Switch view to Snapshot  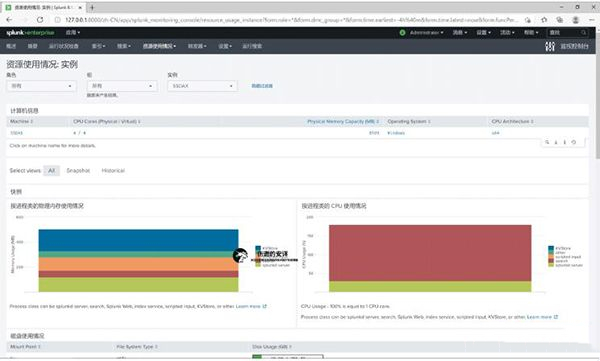click(78, 171)
